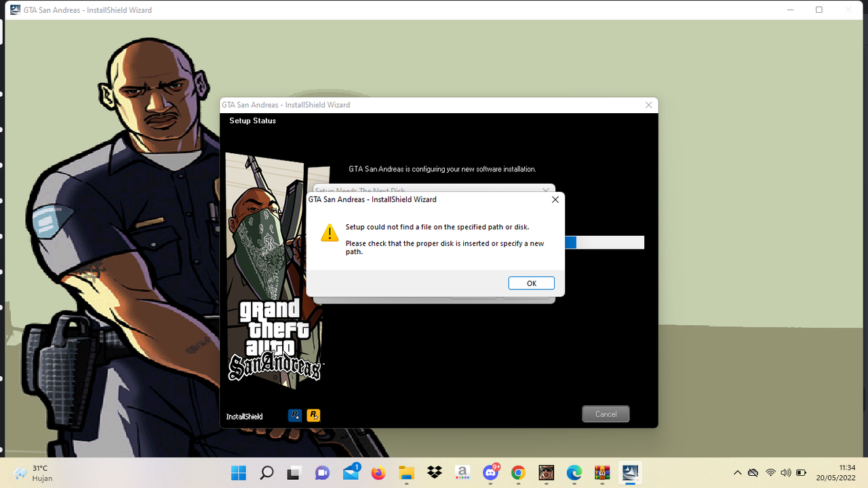Click the installation progress bar
Screen dimensions: 868x488
604,243
